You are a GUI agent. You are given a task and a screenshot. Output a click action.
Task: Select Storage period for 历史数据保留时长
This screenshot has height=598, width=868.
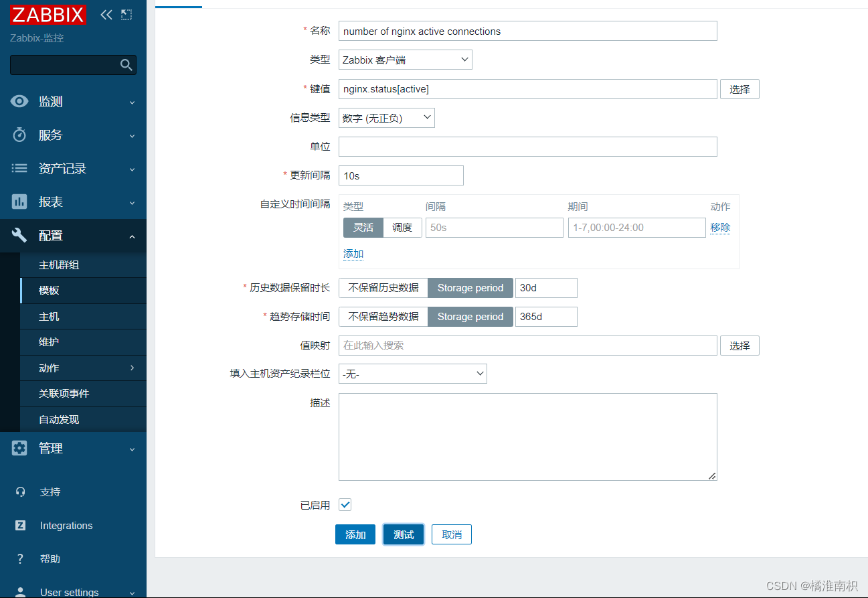[470, 288]
